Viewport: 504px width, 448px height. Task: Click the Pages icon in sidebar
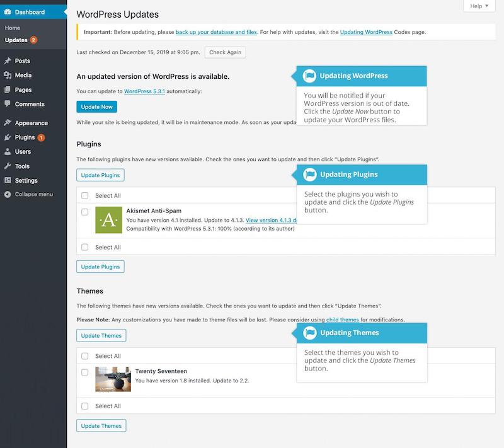8,89
